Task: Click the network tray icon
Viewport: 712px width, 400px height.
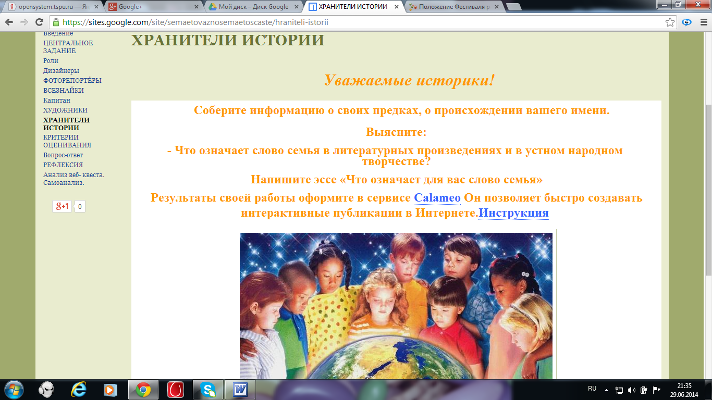Action: point(619,390)
